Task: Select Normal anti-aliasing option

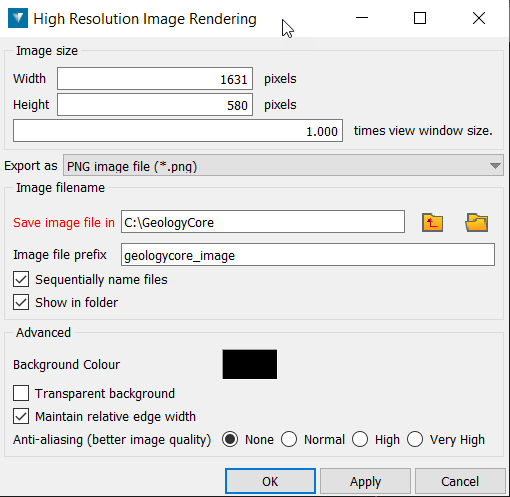Action: point(289,439)
